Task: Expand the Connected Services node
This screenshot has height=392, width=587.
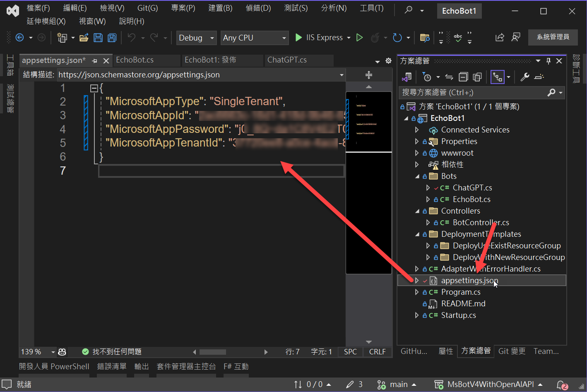Action: (417, 130)
